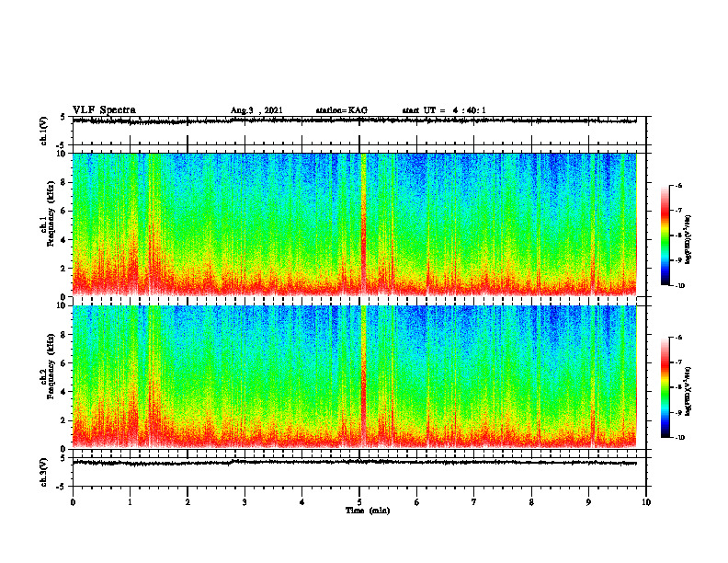Click the "8" tick on ch.2 frequency axis
Viewport: 728px width, 563px height.
[x=63, y=335]
